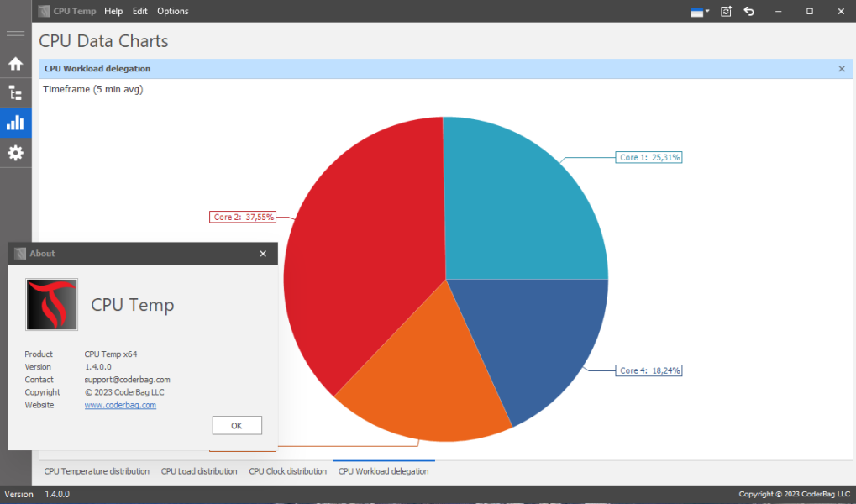Open the Options menu
Viewport: 856px width, 504px height.
click(x=172, y=11)
